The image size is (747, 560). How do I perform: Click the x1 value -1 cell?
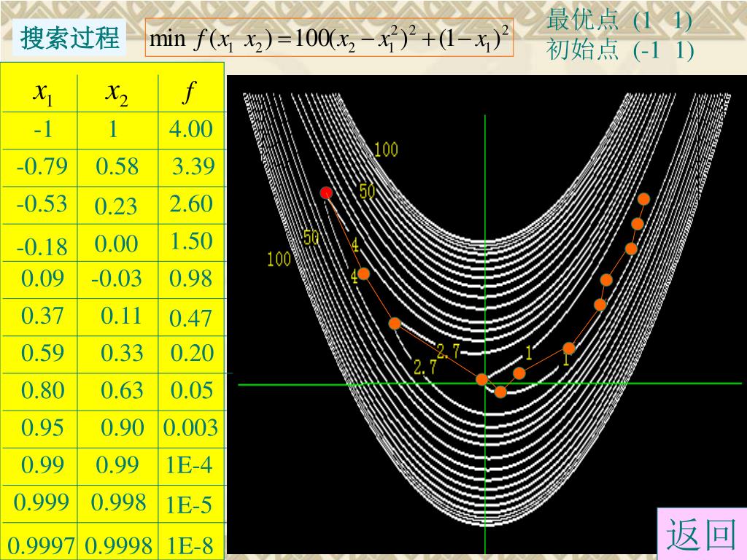(x=43, y=129)
